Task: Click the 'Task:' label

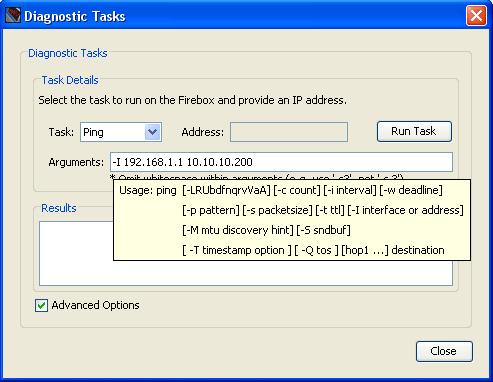Action: [61, 132]
